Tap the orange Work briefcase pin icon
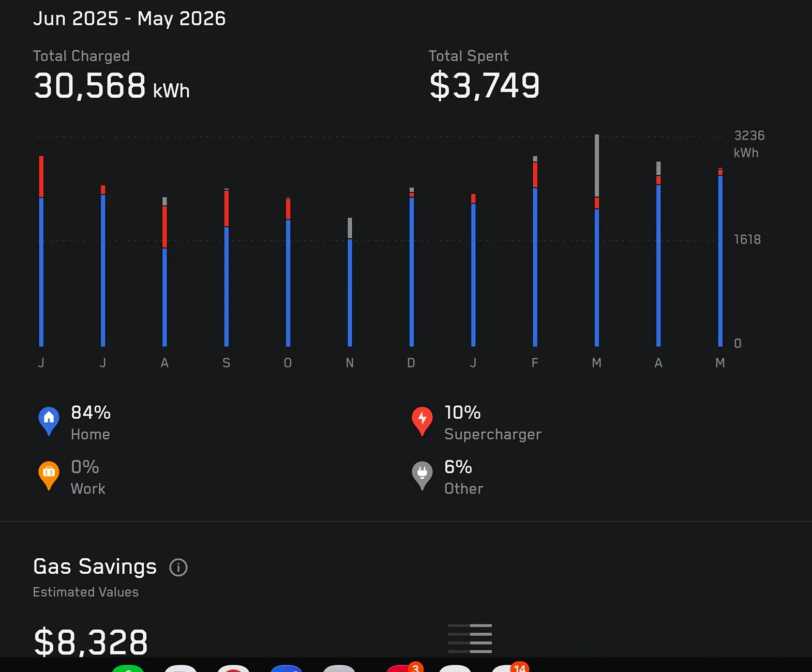 [x=49, y=476]
